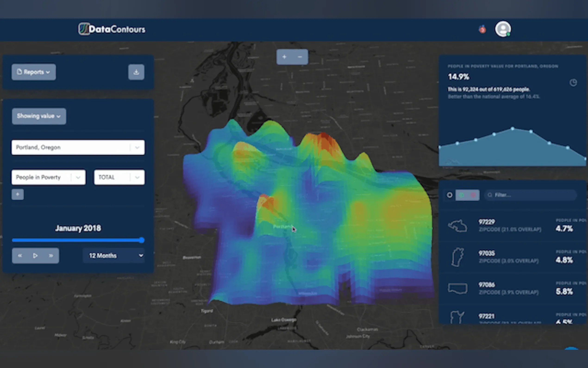Click the red notification icon in header
The image size is (588, 368).
[482, 29]
